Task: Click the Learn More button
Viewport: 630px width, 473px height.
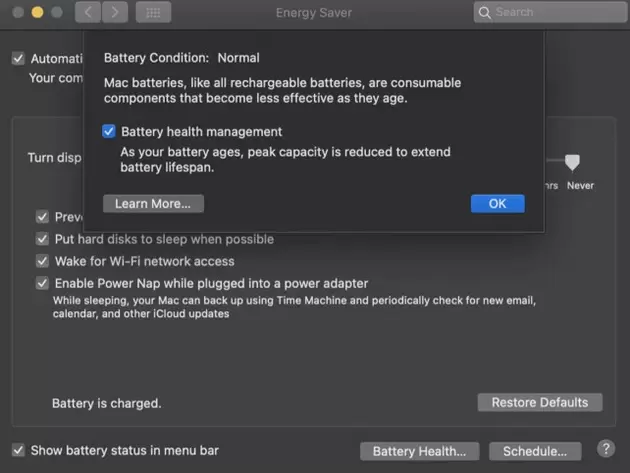Action: click(153, 203)
